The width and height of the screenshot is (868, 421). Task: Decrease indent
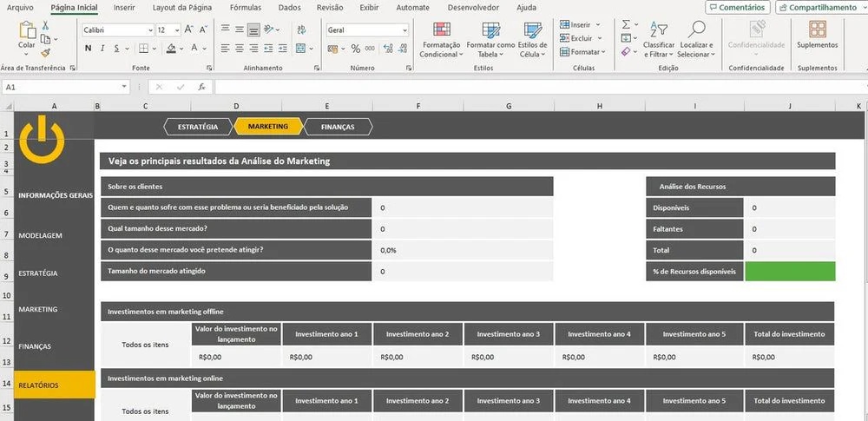[268, 49]
